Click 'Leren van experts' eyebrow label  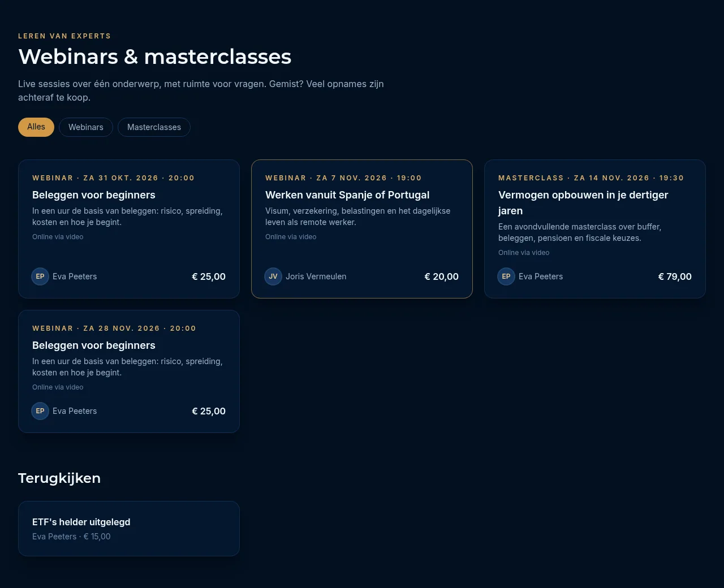point(64,36)
